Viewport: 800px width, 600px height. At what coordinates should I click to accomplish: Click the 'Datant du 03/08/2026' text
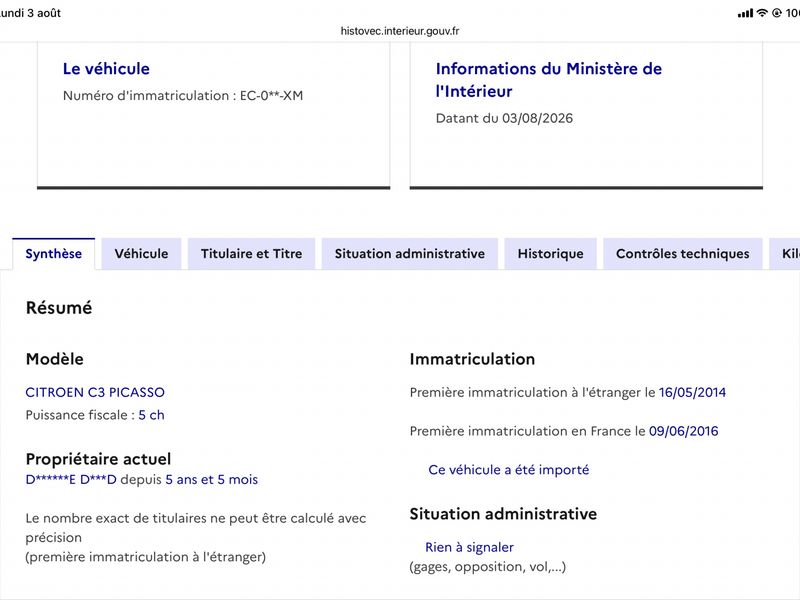point(504,118)
